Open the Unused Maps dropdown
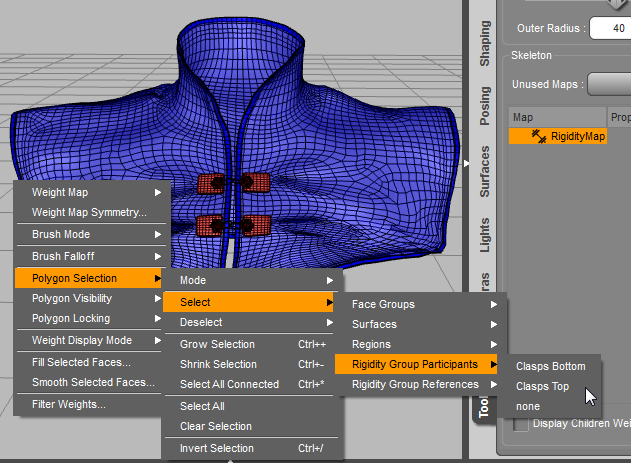This screenshot has width=631, height=463. (608, 84)
